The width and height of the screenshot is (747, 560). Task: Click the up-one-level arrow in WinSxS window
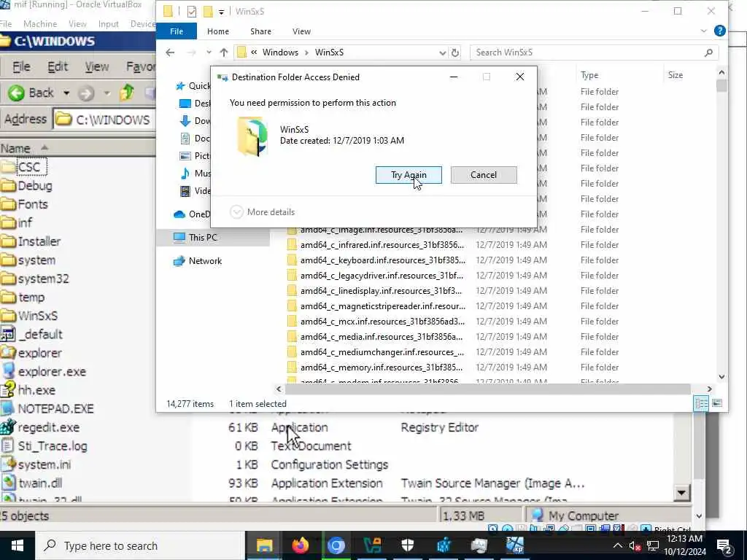pos(224,52)
